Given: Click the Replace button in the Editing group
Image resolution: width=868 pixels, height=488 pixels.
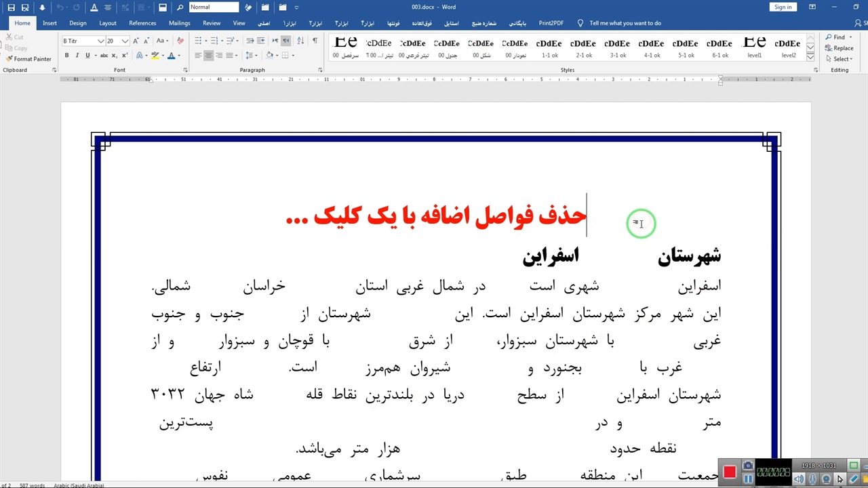Looking at the screenshot, I should pos(840,48).
